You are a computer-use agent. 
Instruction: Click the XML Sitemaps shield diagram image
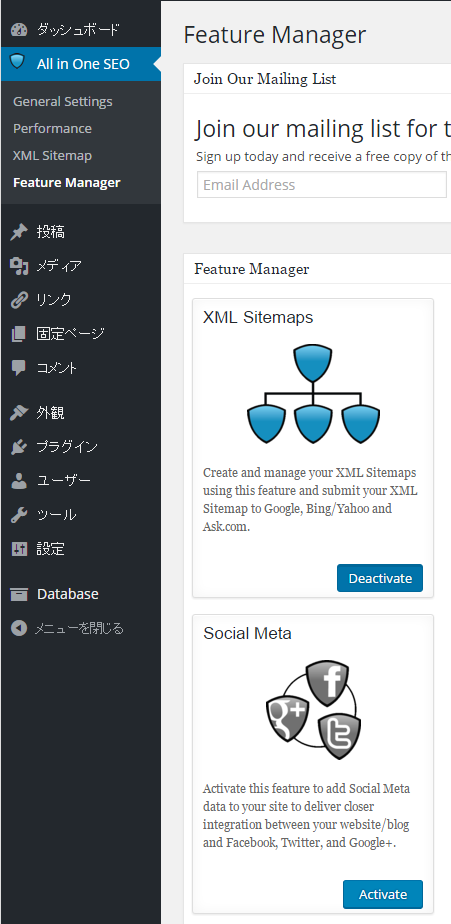tap(313, 394)
